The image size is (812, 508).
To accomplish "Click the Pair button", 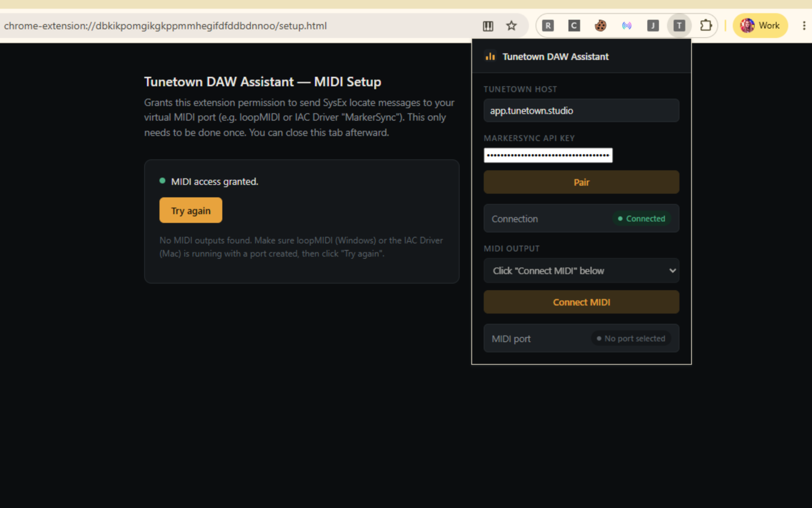I will coord(581,182).
